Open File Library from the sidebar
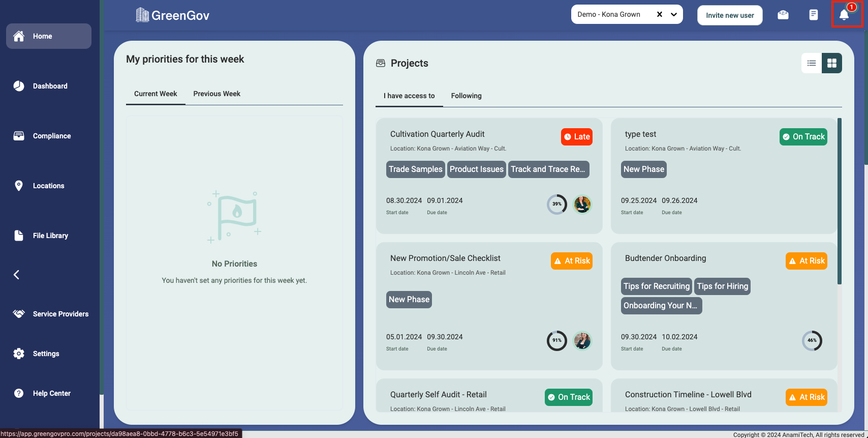 pyautogui.click(x=49, y=236)
